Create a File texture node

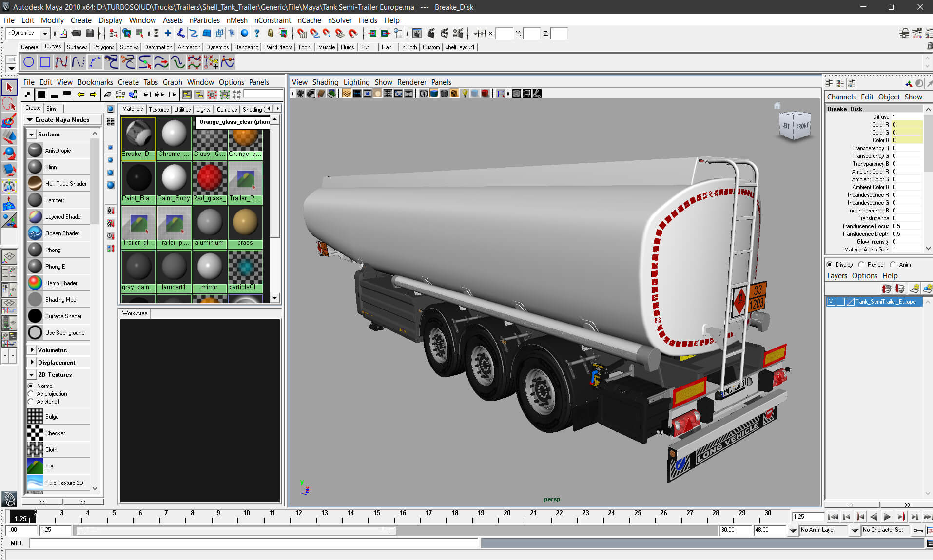tap(58, 466)
